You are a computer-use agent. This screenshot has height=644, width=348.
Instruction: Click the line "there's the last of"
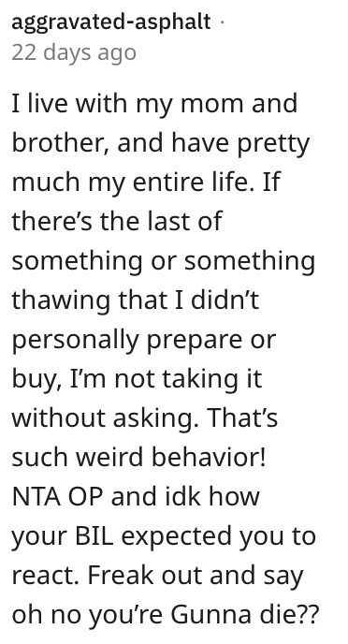117,221
